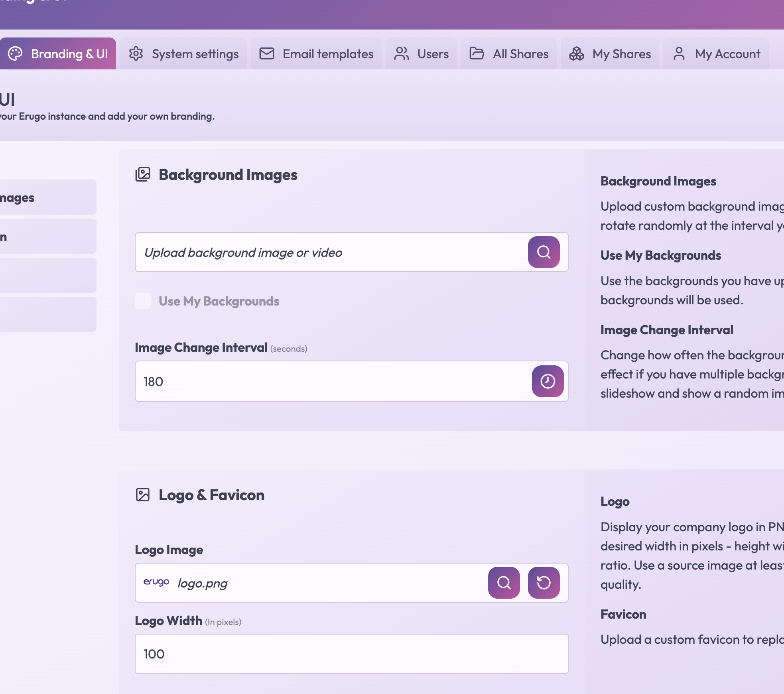Open file browser via background upload magnifier icon
784x694 pixels.
coord(544,252)
